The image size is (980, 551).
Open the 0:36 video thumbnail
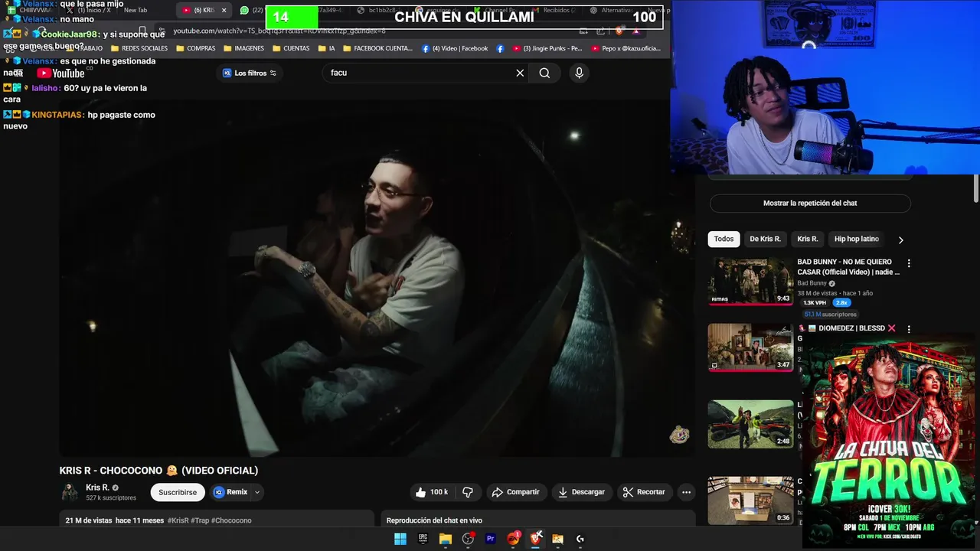[x=750, y=500]
